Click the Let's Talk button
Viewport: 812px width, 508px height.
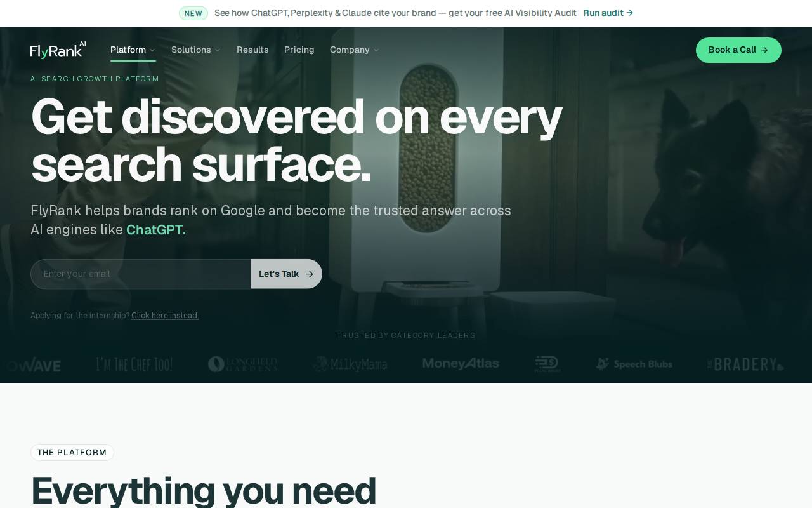287,274
